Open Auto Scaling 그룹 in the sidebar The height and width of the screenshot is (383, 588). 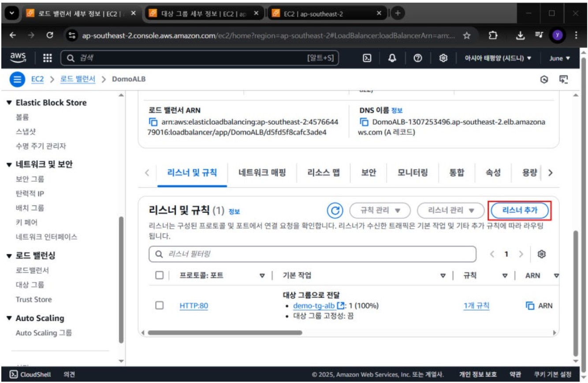coord(44,333)
